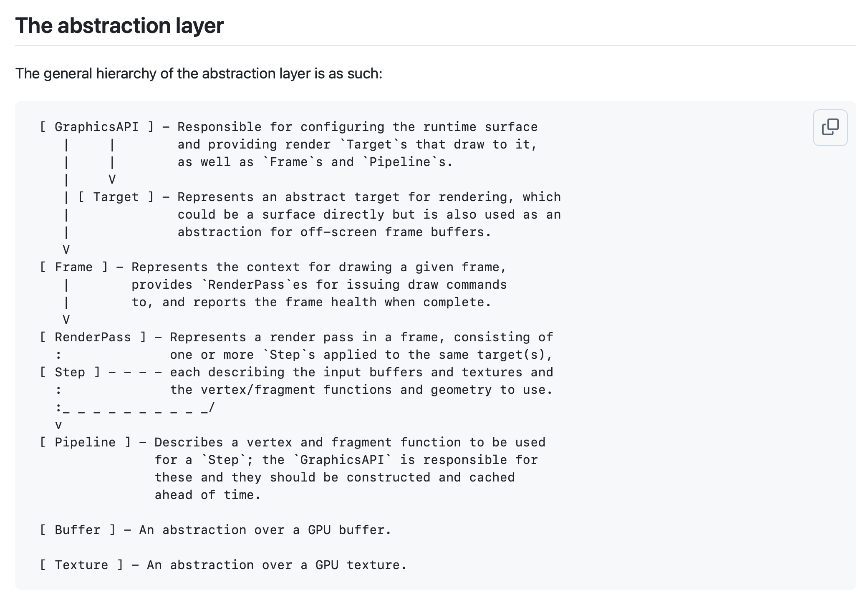This screenshot has width=868, height=600.
Task: Copy the code block to clipboard
Action: pos(830,127)
